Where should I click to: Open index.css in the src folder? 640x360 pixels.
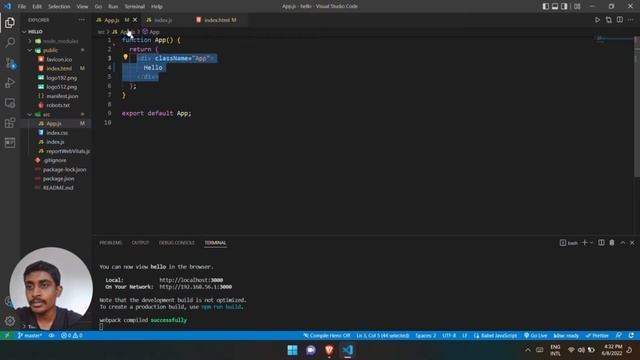pyautogui.click(x=57, y=133)
